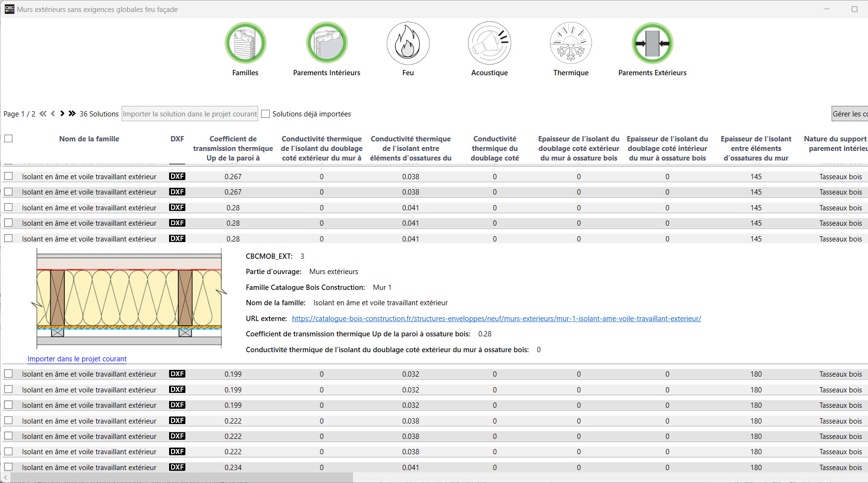Image resolution: width=868 pixels, height=483 pixels.
Task: Jump to the last results page
Action: pyautogui.click(x=72, y=114)
